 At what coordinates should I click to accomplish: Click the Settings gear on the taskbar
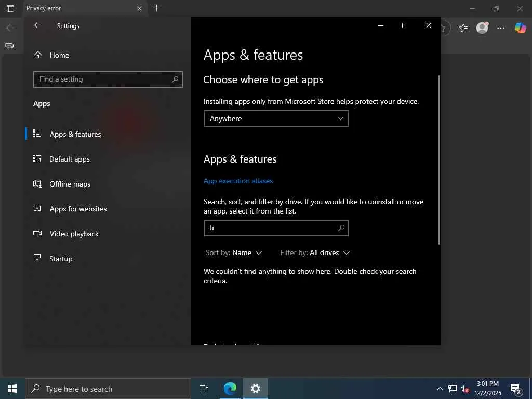click(256, 389)
